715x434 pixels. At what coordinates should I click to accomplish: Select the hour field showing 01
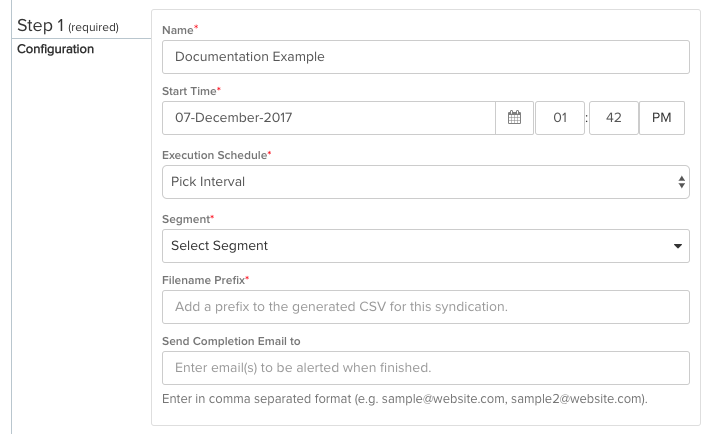tap(560, 118)
